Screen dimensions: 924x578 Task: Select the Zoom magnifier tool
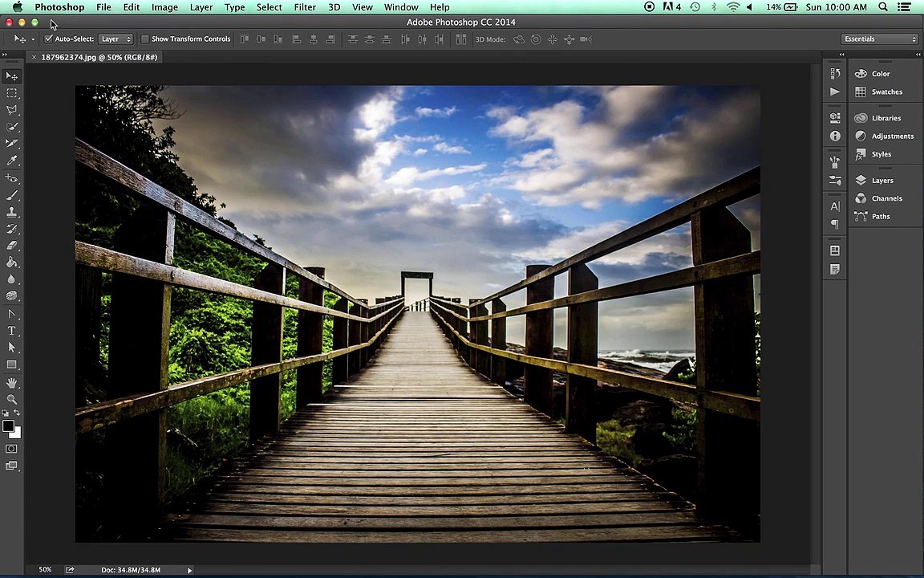[x=12, y=399]
